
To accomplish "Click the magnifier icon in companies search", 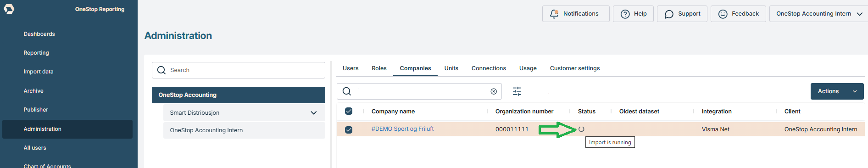I will point(347,91).
